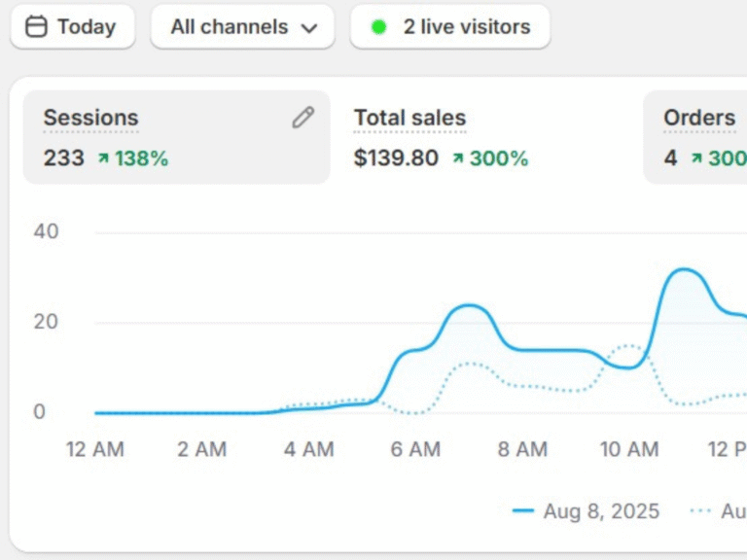747x560 pixels.
Task: Select the Sessions metric card
Action: click(176, 137)
